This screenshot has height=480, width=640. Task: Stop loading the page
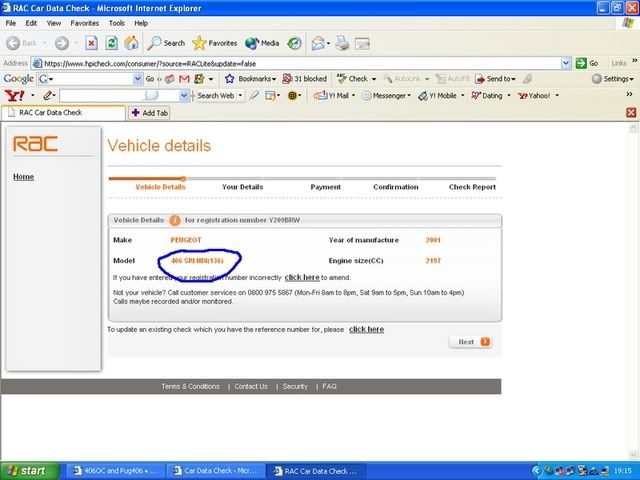tap(91, 43)
